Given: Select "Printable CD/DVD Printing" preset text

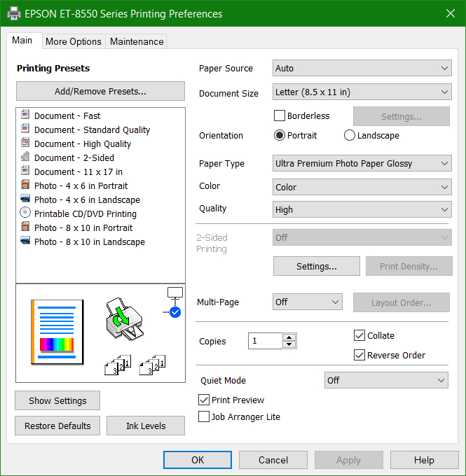Looking at the screenshot, I should click(x=85, y=213).
